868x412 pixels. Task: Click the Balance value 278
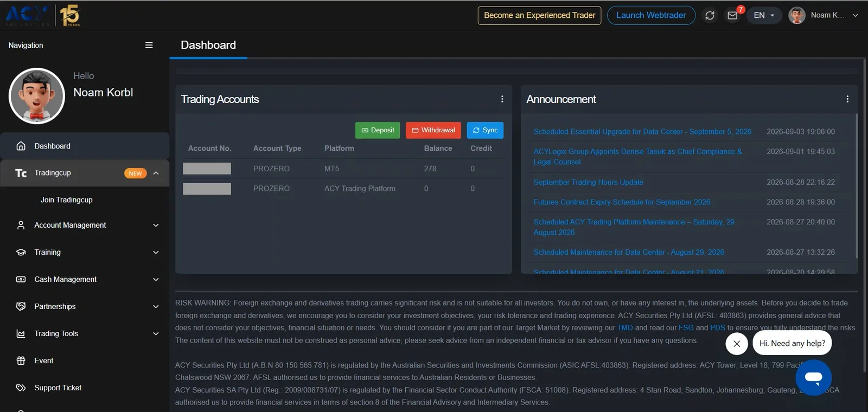point(430,169)
